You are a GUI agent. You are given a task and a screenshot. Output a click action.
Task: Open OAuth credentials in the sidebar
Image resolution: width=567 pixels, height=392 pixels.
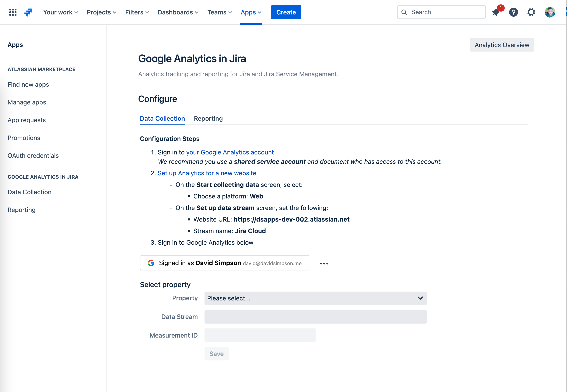click(x=33, y=156)
